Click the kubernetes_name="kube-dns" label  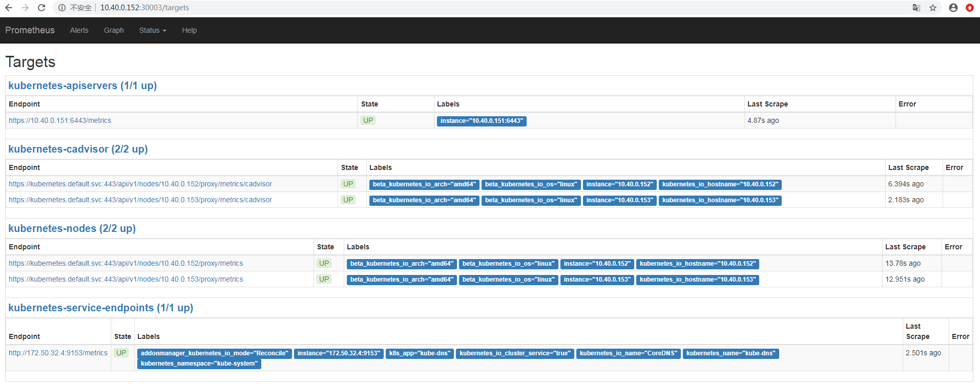coord(731,353)
